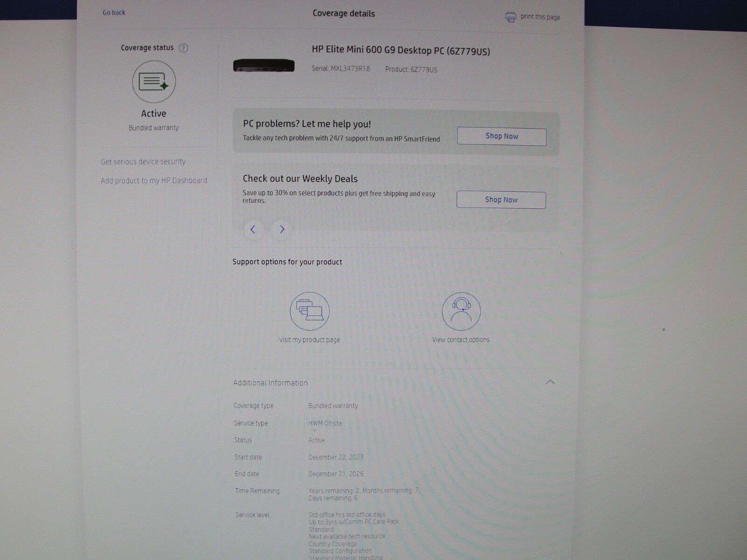Click the Go back link
The height and width of the screenshot is (560, 747).
[114, 13]
